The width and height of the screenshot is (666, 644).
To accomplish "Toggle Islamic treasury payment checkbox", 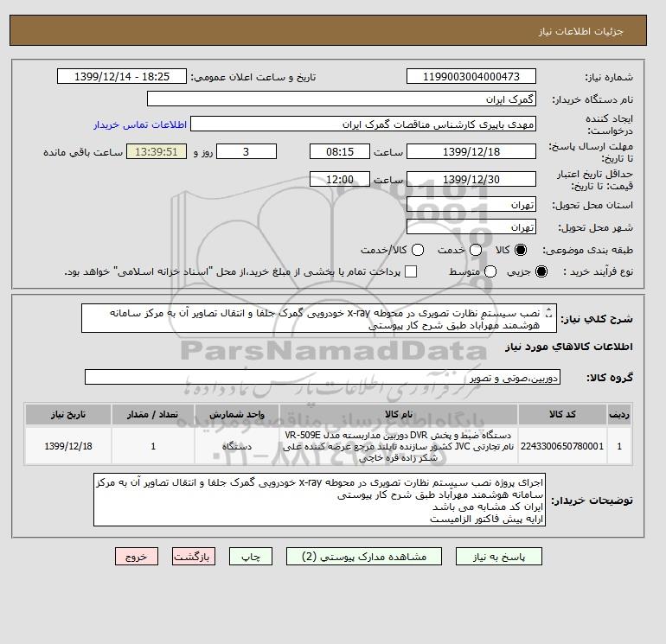I will tap(411, 271).
